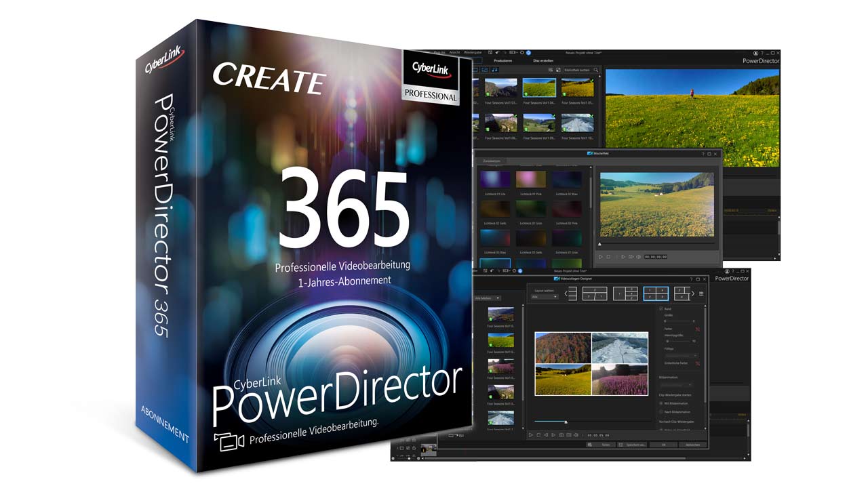Click the Bibliothek suchen search field
Image resolution: width=868 pixels, height=488 pixels.
coord(579,70)
